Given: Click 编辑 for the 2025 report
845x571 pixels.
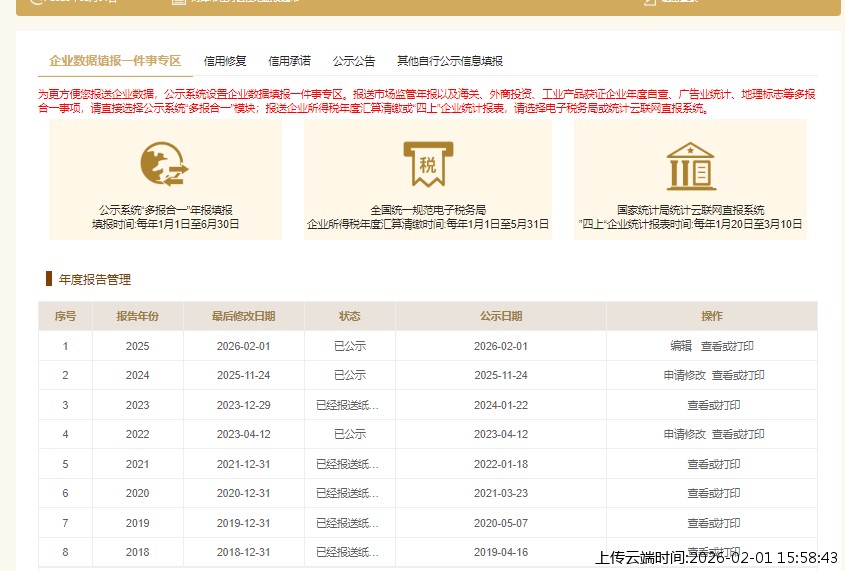Looking at the screenshot, I should 681,346.
